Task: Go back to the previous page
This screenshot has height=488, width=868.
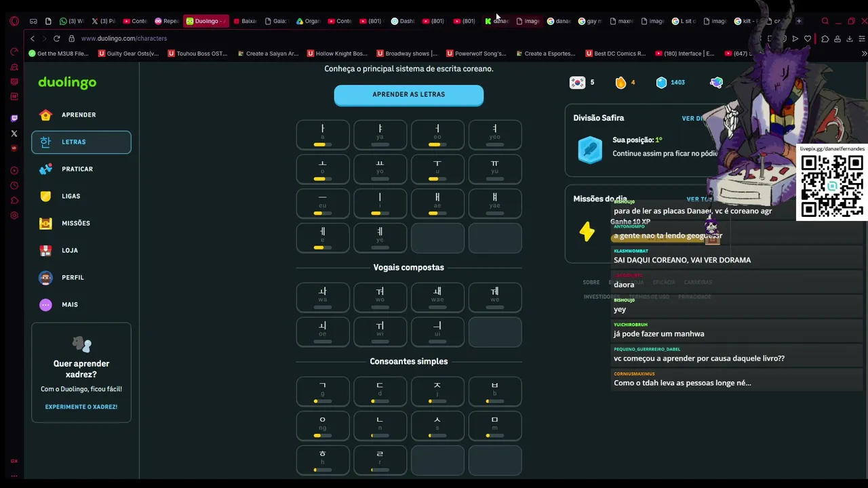Action: pos(32,39)
